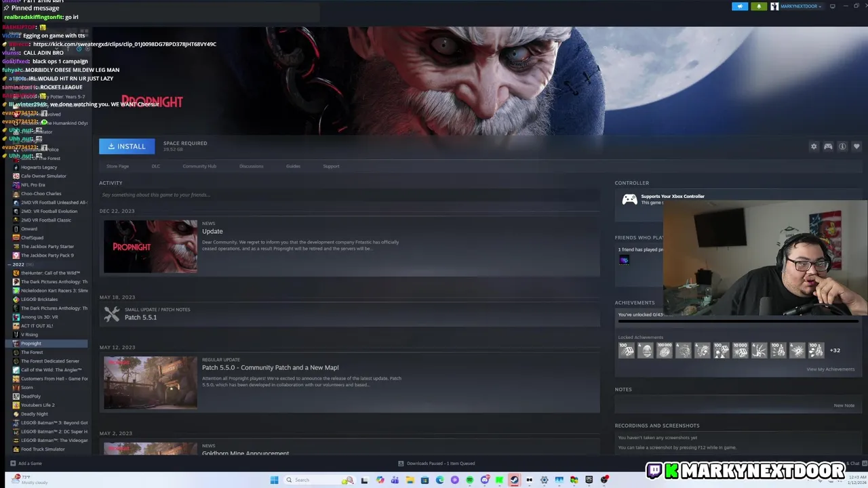Click the MARKYNEXTDOOR profile avatar
The height and width of the screenshot is (488, 868).
(x=774, y=6)
